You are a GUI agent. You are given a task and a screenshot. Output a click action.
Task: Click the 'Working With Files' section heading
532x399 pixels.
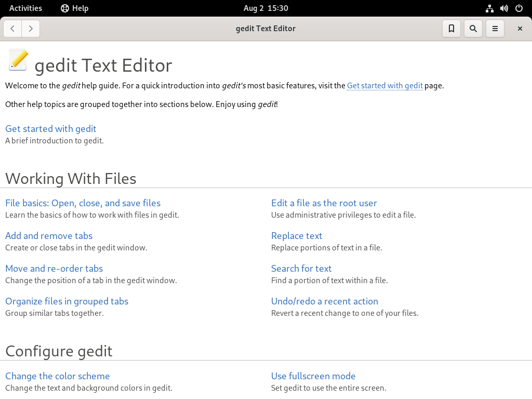coord(71,179)
